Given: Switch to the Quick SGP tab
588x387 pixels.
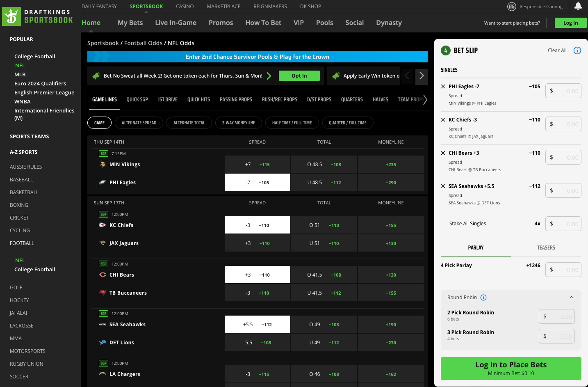Looking at the screenshot, I should tap(137, 100).
